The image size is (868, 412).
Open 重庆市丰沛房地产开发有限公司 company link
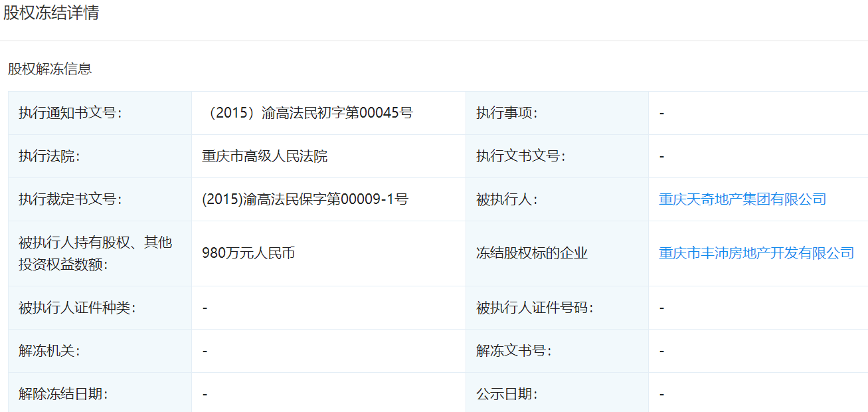756,253
